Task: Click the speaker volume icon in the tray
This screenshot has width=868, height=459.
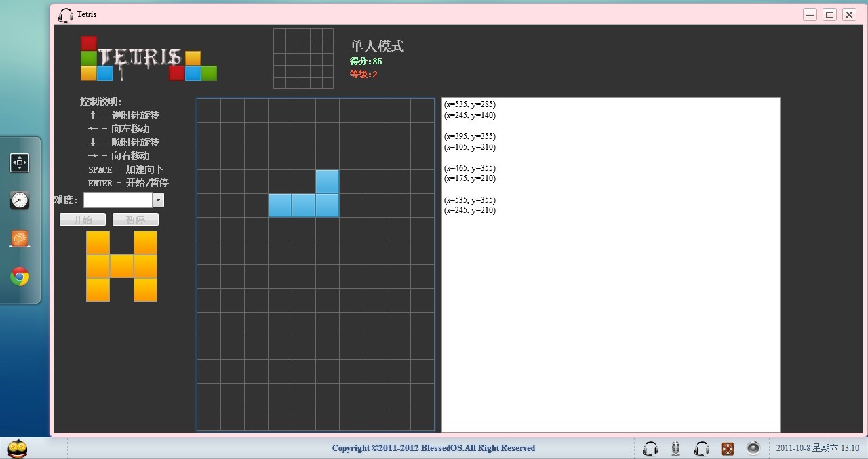Action: [753, 448]
